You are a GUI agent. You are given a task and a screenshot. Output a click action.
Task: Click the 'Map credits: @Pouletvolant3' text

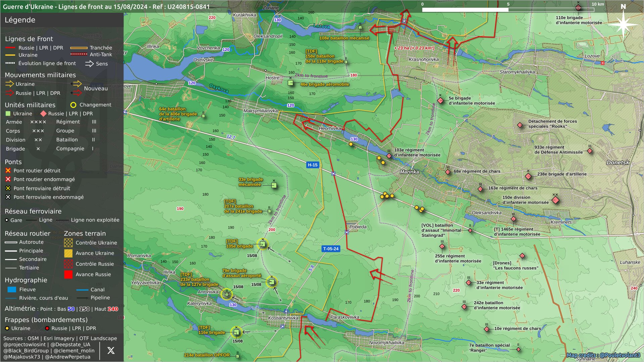click(x=603, y=355)
